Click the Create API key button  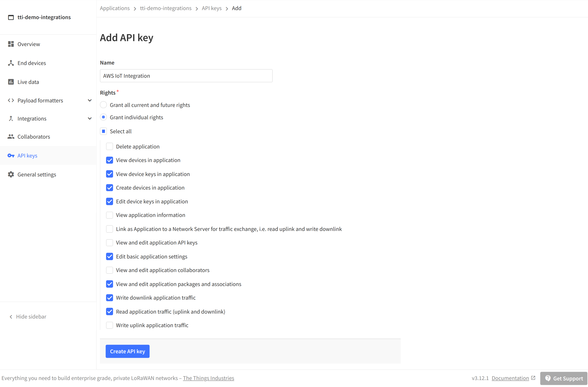pyautogui.click(x=128, y=351)
